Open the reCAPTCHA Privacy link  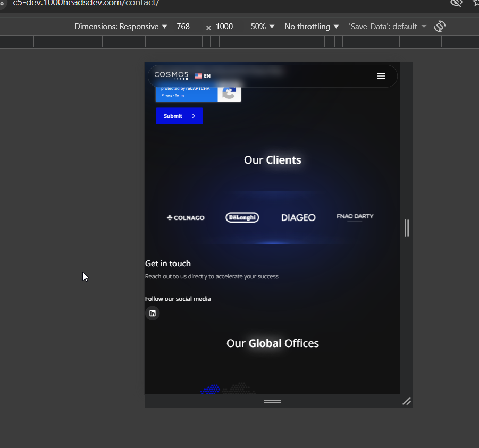pyautogui.click(x=167, y=95)
